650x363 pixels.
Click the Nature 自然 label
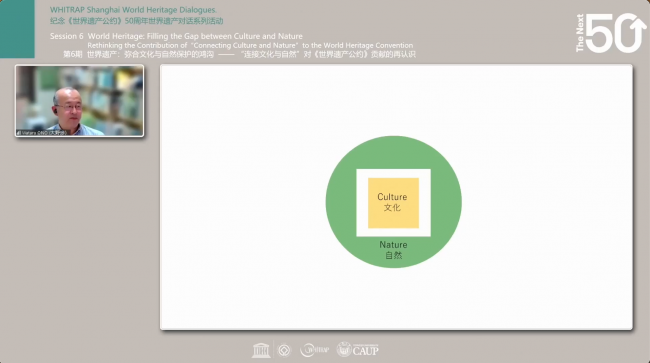pyautogui.click(x=393, y=250)
